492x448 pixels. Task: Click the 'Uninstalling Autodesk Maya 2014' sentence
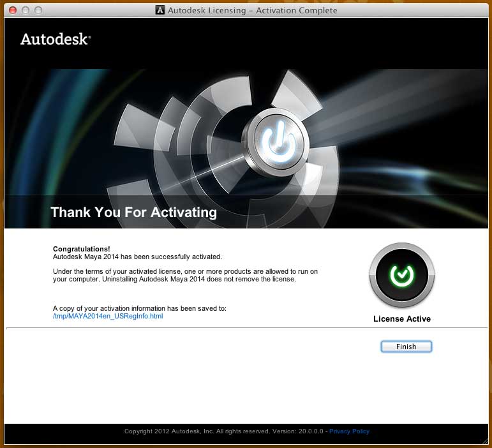[x=199, y=279]
